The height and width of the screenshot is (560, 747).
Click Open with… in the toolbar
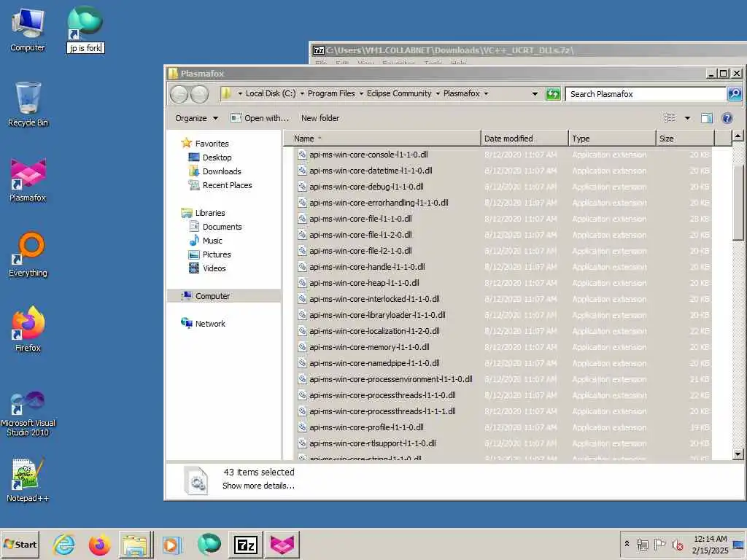coord(260,118)
